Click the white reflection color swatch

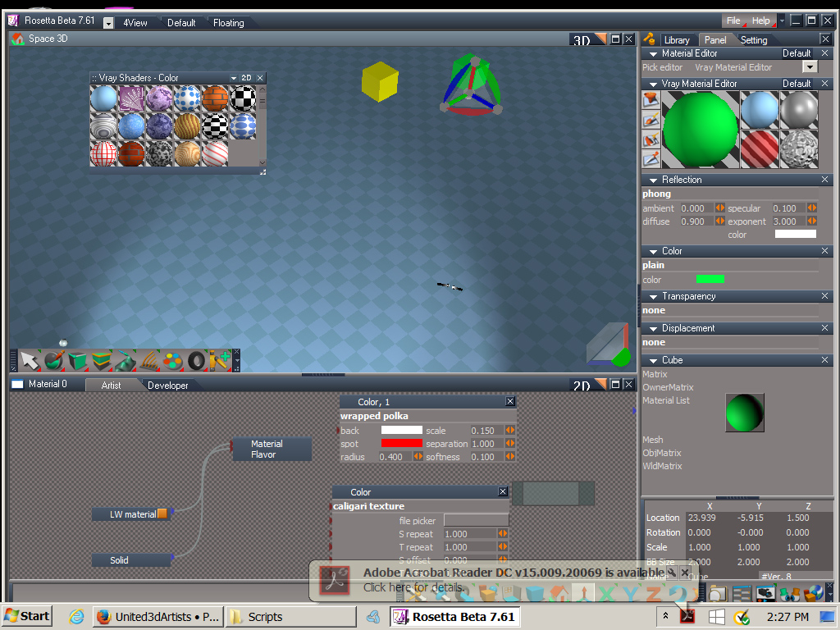click(795, 234)
